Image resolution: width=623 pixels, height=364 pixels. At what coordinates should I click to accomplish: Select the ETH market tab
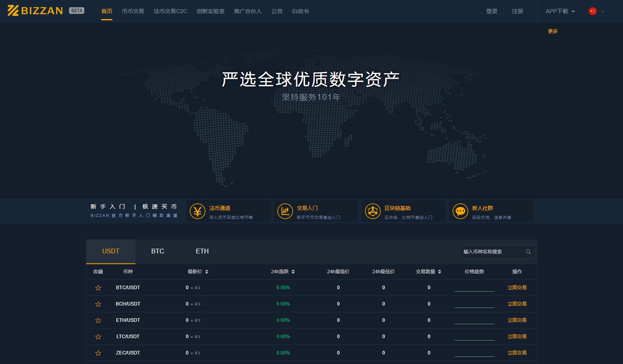(202, 251)
